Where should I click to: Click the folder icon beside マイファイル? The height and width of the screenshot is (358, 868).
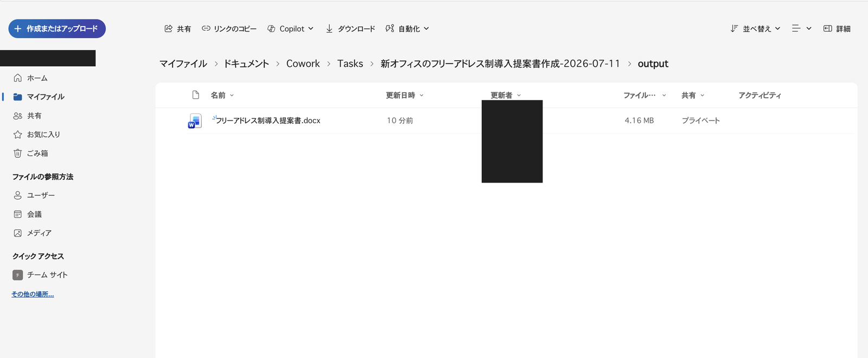point(18,97)
